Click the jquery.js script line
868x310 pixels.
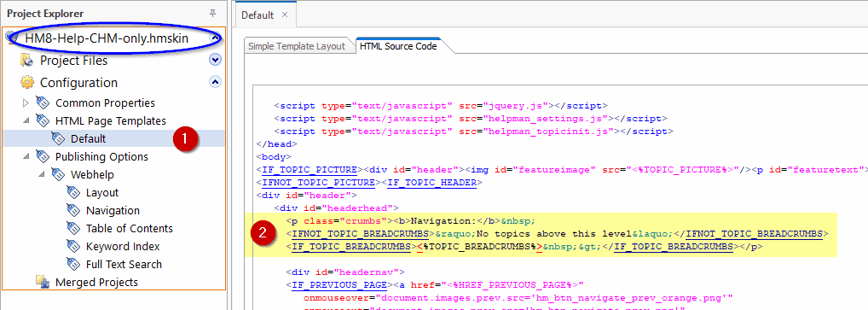441,105
